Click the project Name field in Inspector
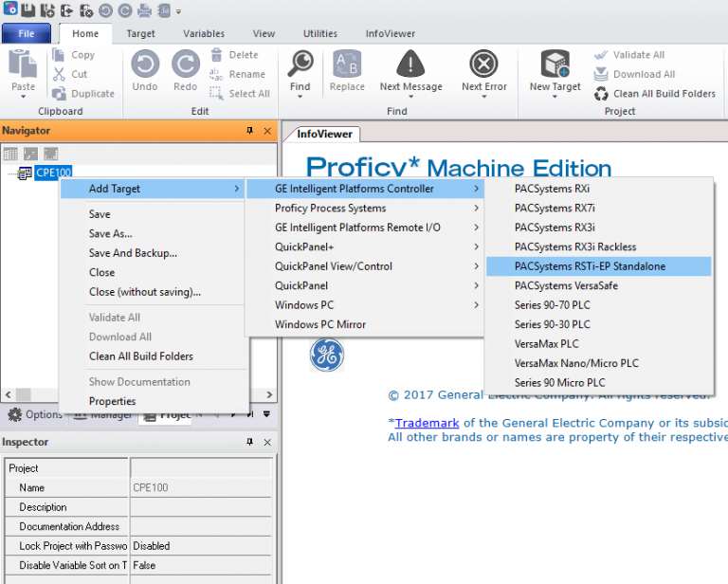The image size is (728, 584). (199, 487)
